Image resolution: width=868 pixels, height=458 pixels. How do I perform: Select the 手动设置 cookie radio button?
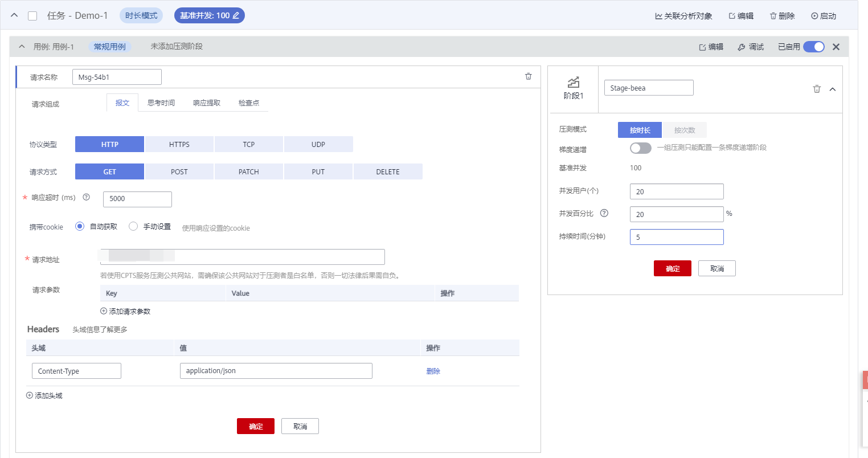(133, 226)
